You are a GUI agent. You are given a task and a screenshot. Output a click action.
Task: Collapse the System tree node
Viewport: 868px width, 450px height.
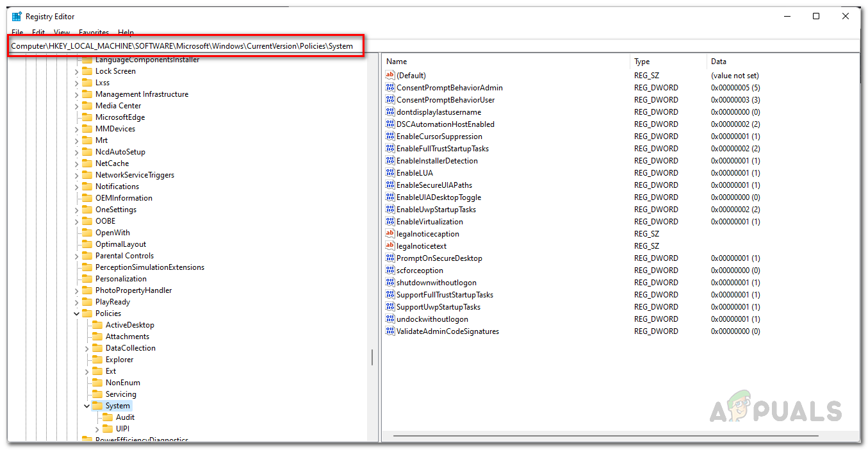click(87, 406)
